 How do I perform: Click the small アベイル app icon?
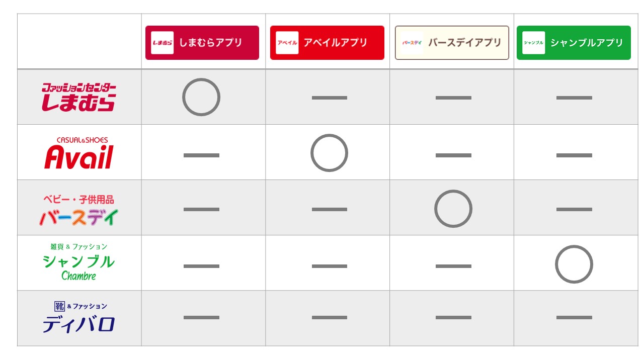[287, 43]
